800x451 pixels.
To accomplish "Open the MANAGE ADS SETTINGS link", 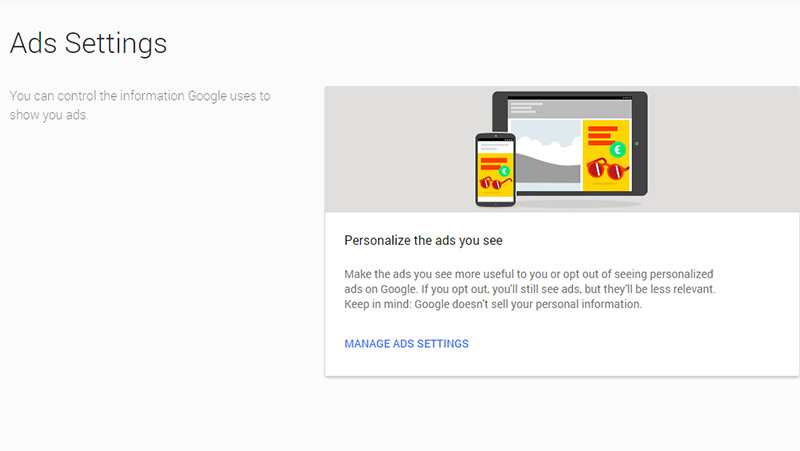I will (x=406, y=344).
